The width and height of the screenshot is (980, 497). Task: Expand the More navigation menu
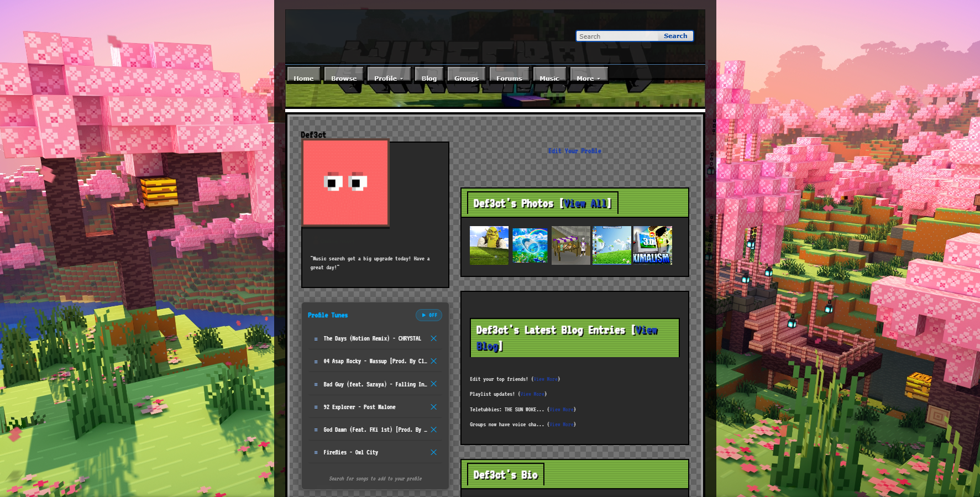pos(589,75)
